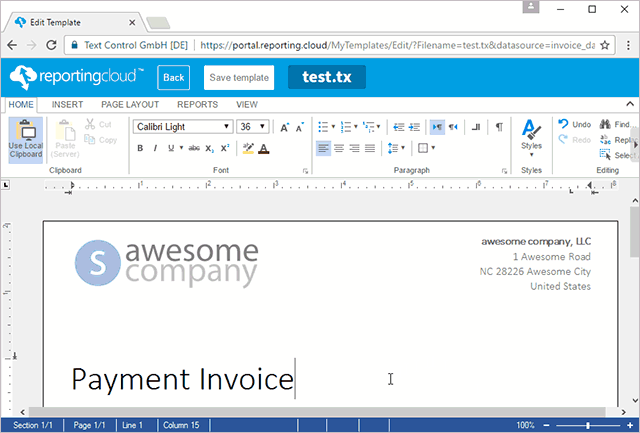Align paragraph left
The height and width of the screenshot is (433, 640).
click(323, 148)
